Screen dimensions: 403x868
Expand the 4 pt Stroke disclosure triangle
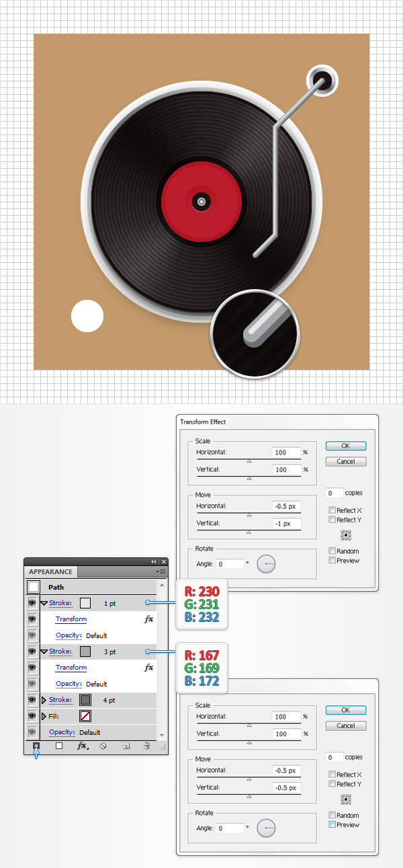coord(44,700)
